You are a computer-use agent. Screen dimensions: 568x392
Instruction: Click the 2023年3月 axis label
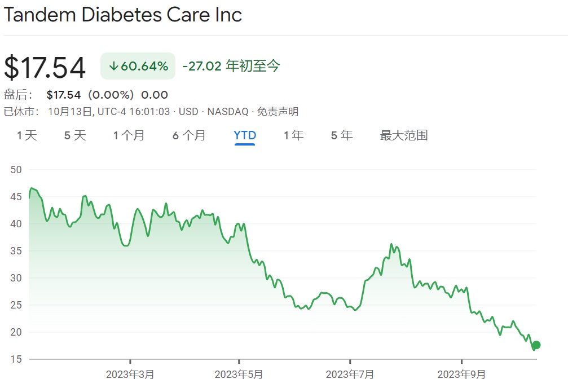point(130,373)
